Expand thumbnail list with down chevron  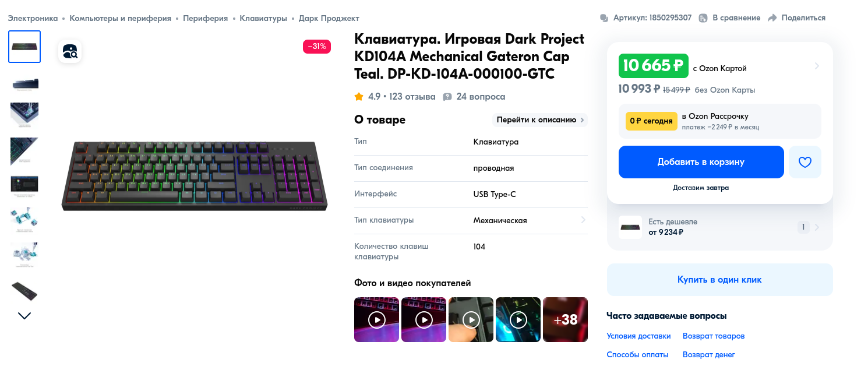pos(24,316)
